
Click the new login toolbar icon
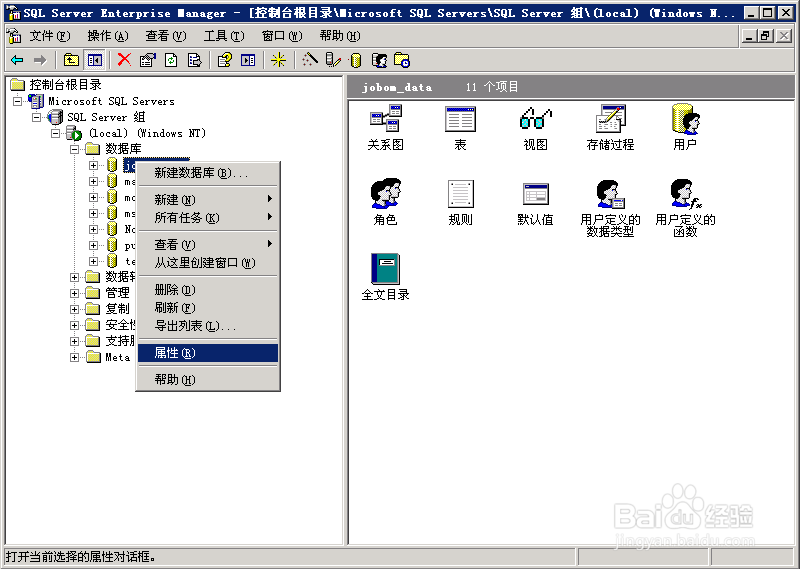(x=379, y=60)
